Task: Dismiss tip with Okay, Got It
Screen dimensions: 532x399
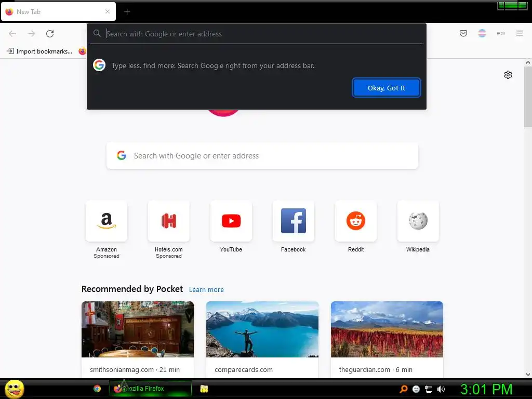Action: (x=386, y=88)
